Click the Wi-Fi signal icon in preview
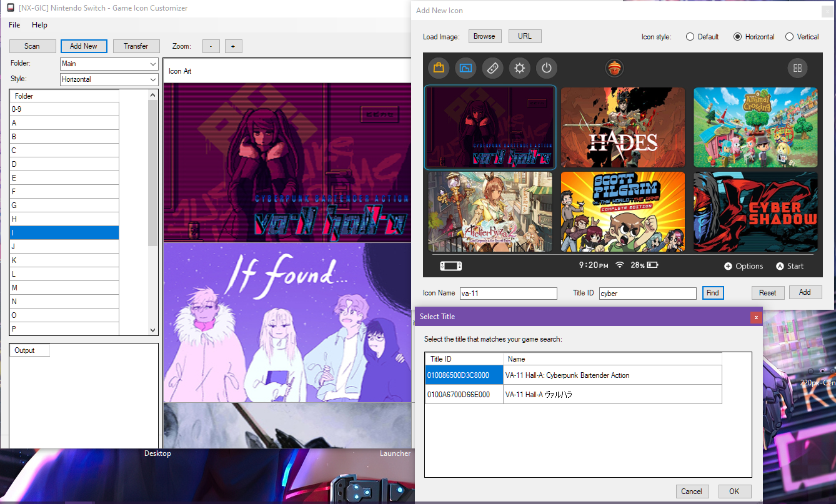Screen dimensions: 836x504 [x=619, y=265]
